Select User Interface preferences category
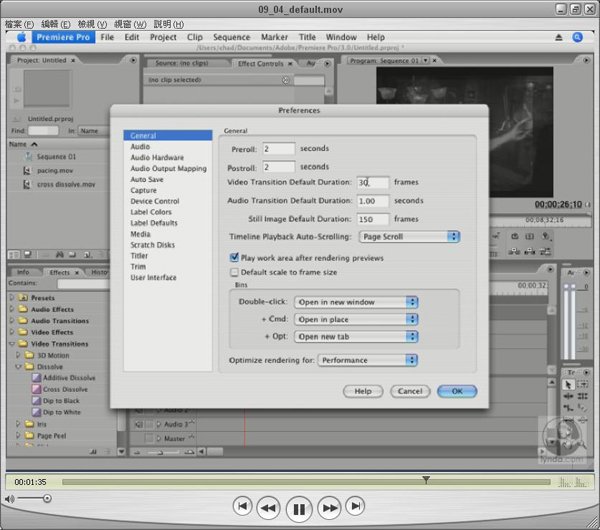This screenshot has width=600, height=530. (153, 277)
